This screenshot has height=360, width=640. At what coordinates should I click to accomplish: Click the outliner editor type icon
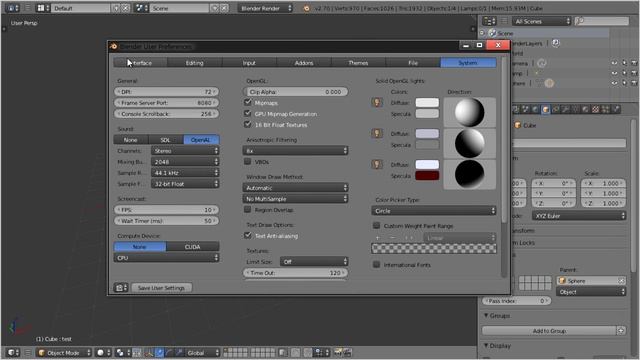pyautogui.click(x=489, y=21)
